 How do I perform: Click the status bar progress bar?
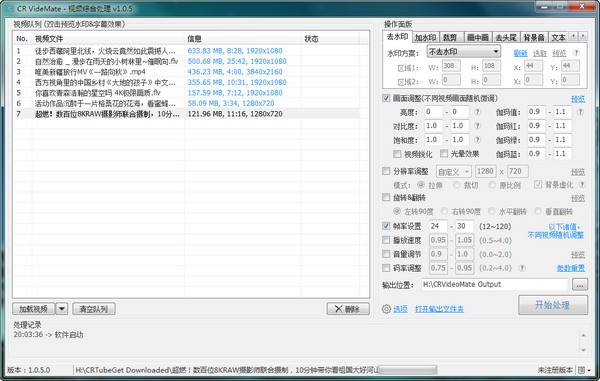tap(407, 370)
